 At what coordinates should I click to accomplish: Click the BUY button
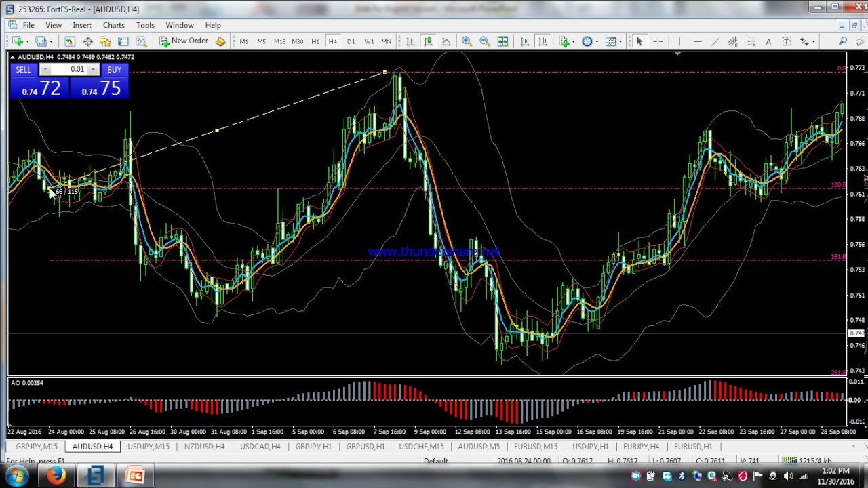point(114,70)
